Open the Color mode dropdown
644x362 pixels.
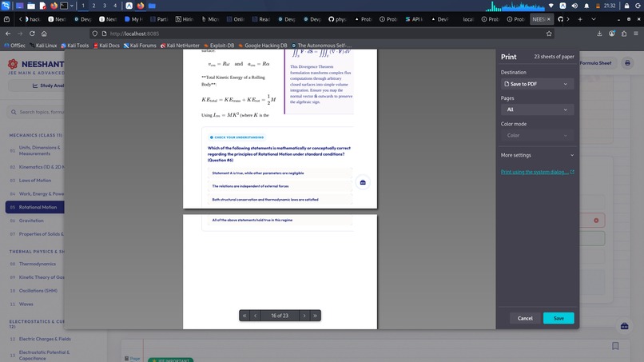coord(537,135)
